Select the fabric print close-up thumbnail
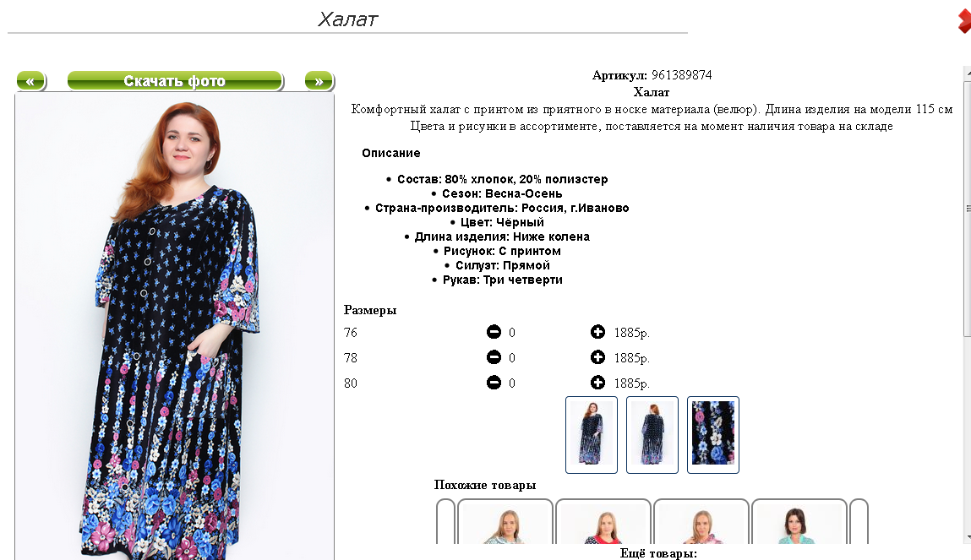This screenshot has width=971, height=560. 712,434
